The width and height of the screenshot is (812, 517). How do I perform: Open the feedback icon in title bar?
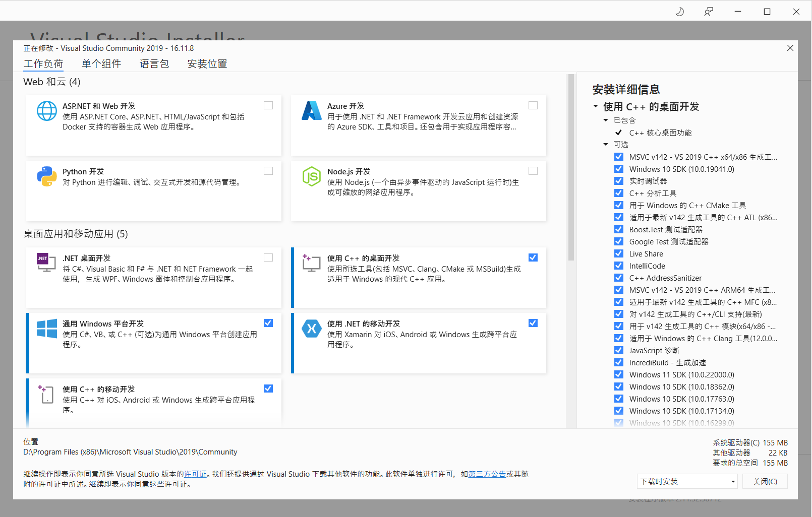[709, 11]
